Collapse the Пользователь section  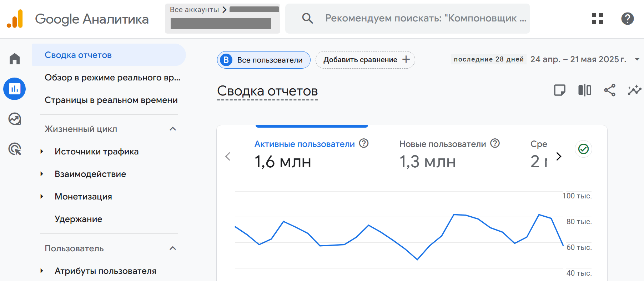(173, 248)
